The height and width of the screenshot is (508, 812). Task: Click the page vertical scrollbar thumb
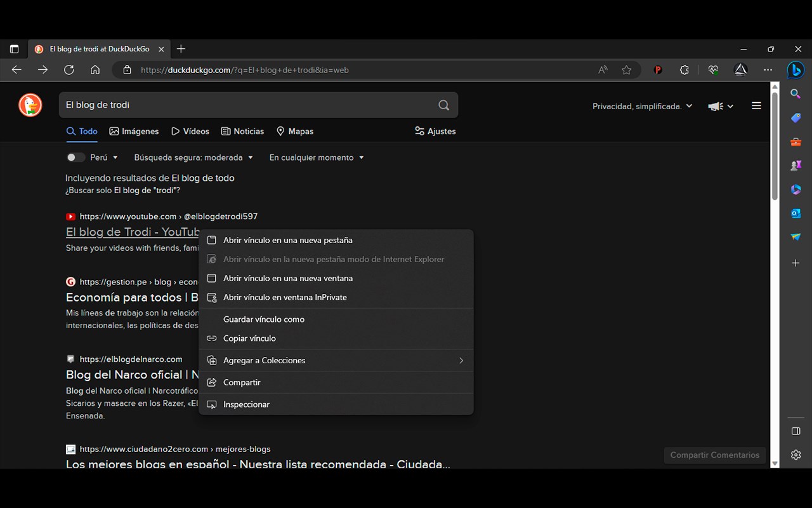click(x=775, y=145)
